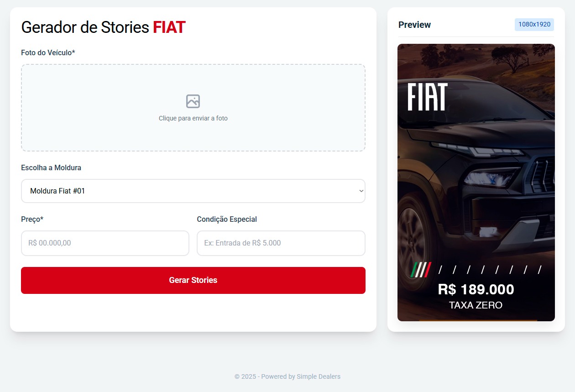
Task: Click the FIAT logo in preview
Action: [428, 97]
